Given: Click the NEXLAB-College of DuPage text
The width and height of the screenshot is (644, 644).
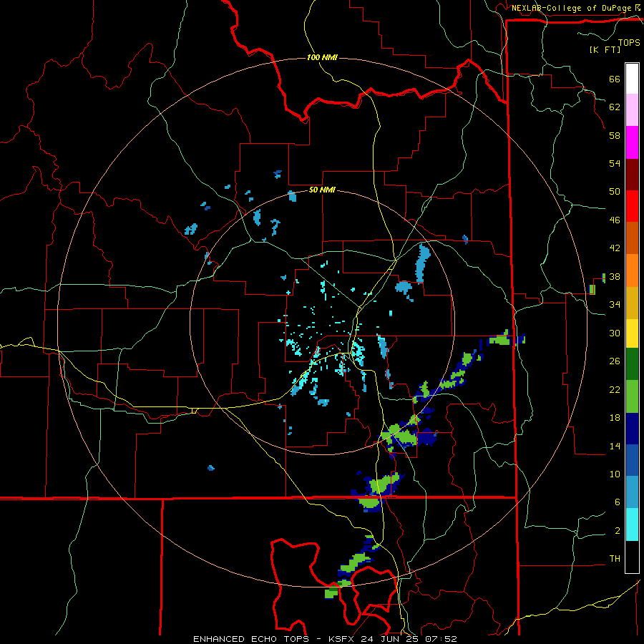Looking at the screenshot, I should [x=572, y=8].
